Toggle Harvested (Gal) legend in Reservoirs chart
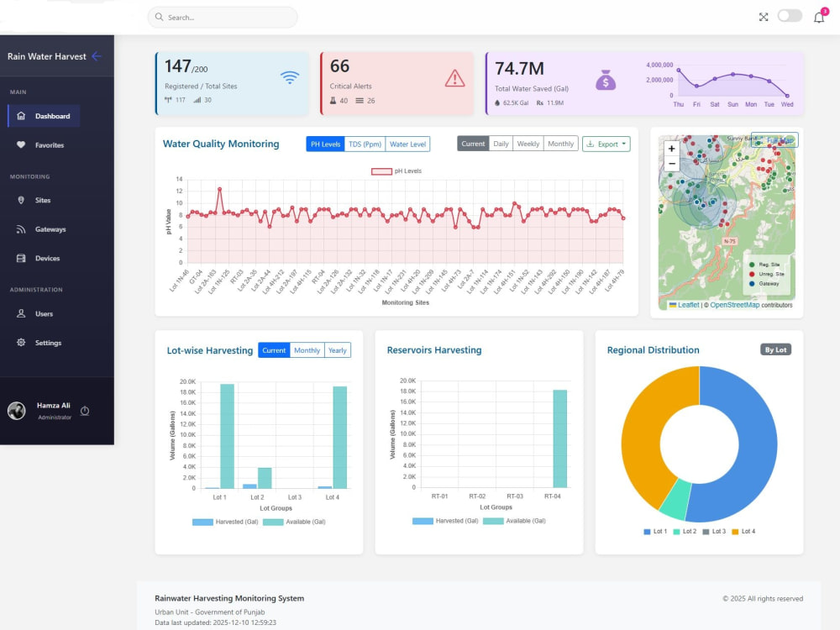This screenshot has width=840, height=630. point(445,521)
